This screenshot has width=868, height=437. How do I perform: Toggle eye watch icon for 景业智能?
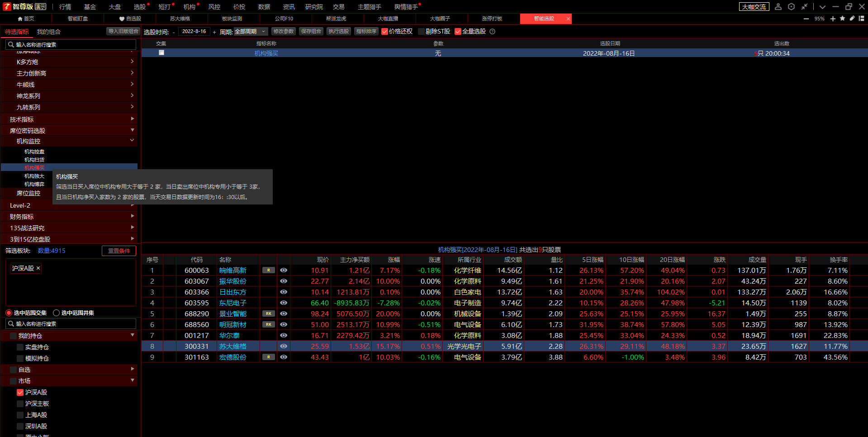[x=284, y=313]
